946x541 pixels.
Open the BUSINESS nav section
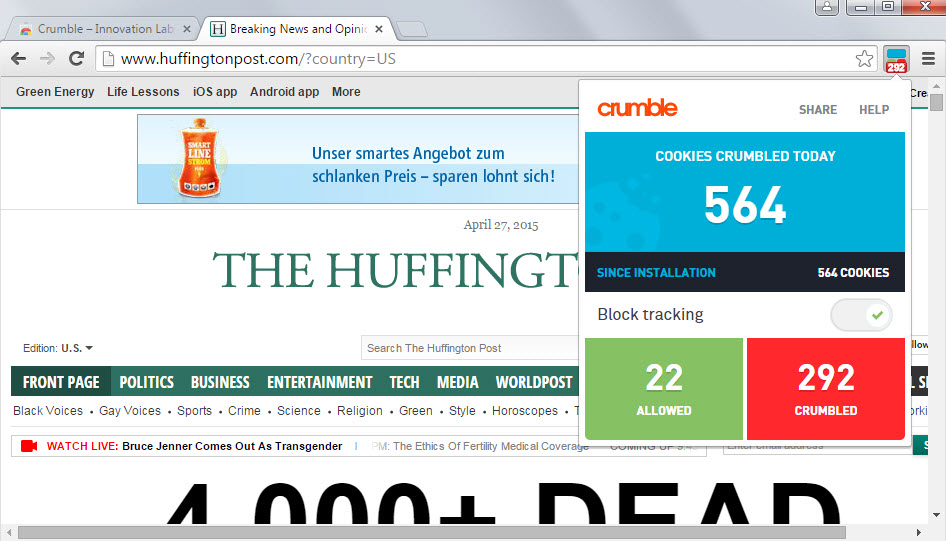[220, 382]
